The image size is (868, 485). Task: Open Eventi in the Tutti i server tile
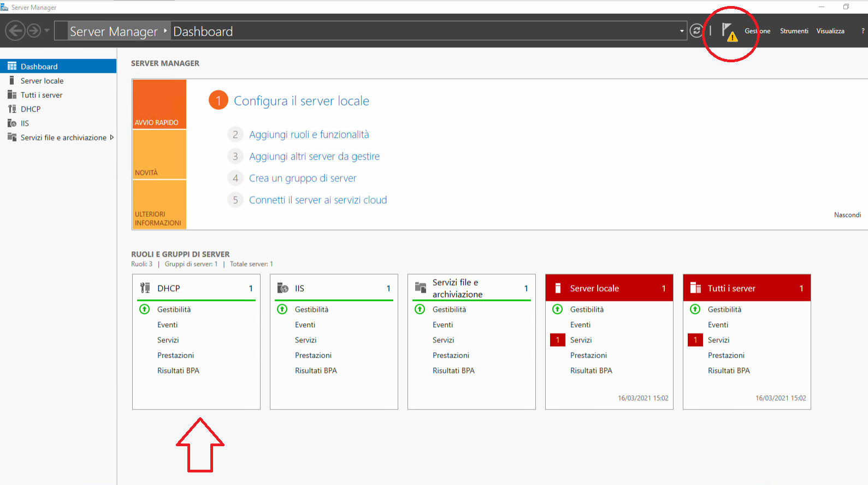tap(718, 324)
